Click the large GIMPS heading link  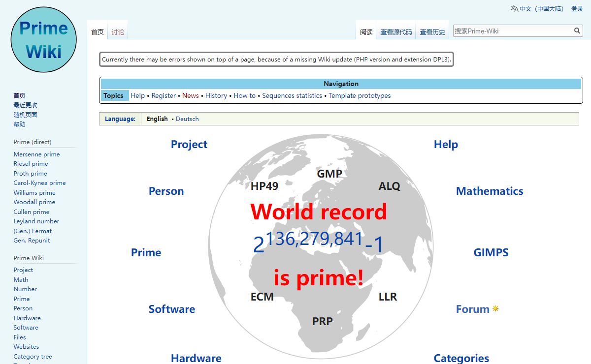491,253
